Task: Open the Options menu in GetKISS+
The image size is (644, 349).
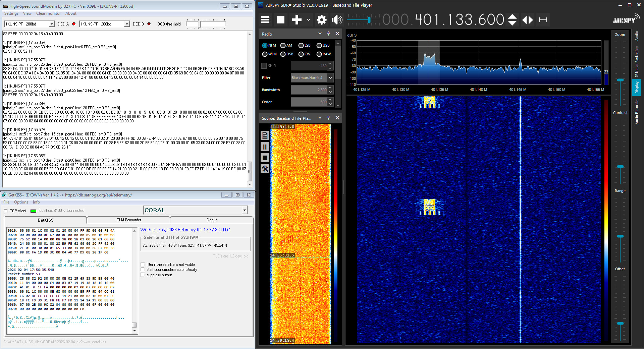Action: click(21, 202)
